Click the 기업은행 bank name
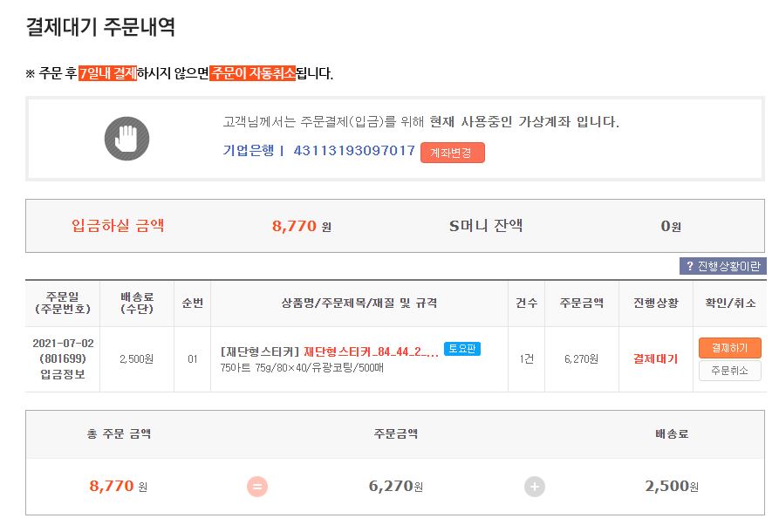 tap(248, 151)
